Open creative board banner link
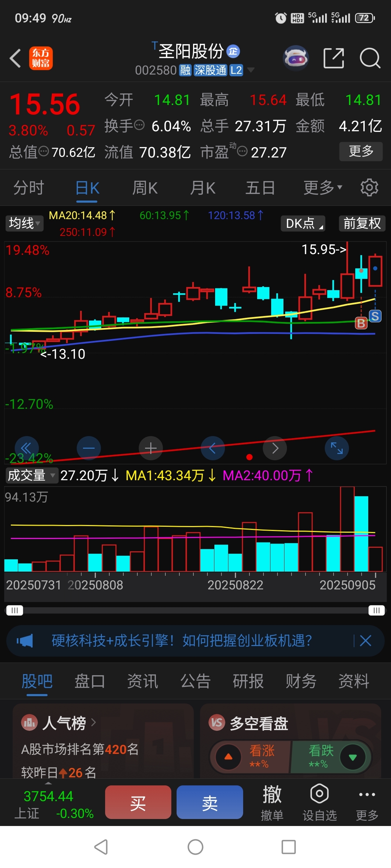The image size is (391, 868). 182,641
